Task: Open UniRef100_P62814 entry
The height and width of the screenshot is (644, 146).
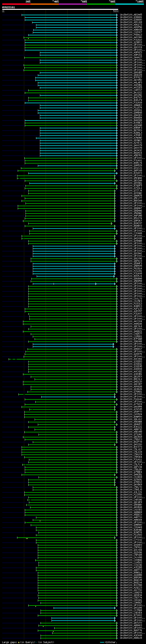Action: click(x=131, y=268)
